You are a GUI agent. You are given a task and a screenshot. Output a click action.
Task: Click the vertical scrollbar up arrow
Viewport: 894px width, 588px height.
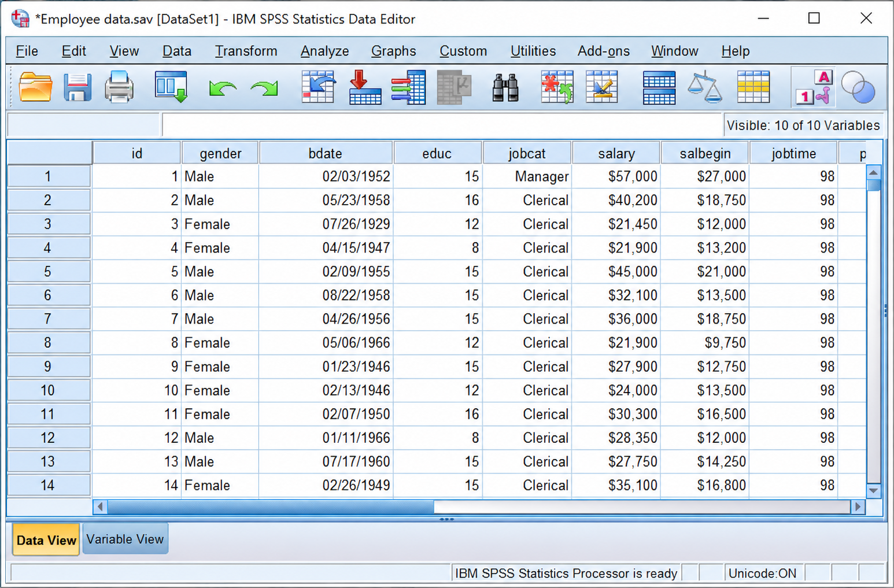[x=874, y=172]
